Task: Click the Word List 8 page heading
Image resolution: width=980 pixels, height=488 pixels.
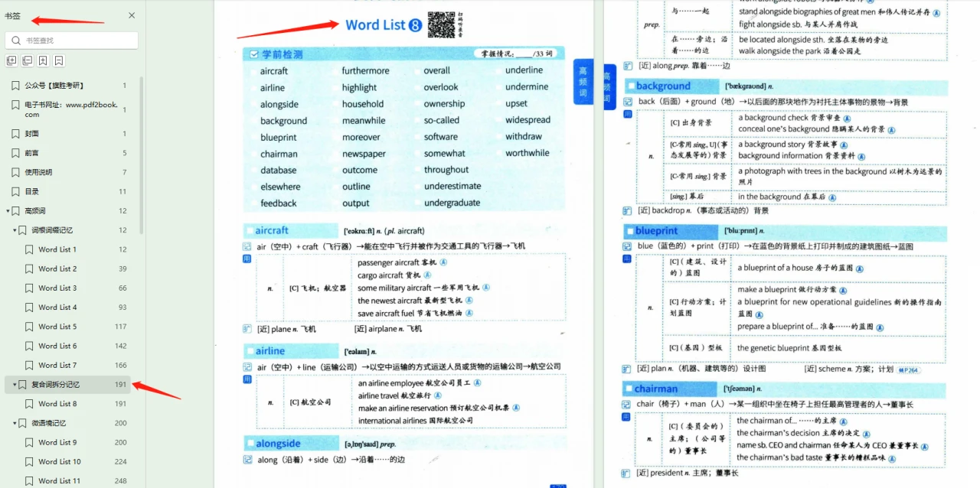Action: tap(384, 25)
